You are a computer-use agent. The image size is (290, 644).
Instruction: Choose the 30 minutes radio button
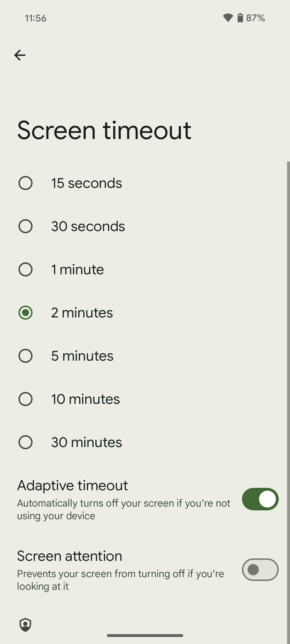point(26,442)
